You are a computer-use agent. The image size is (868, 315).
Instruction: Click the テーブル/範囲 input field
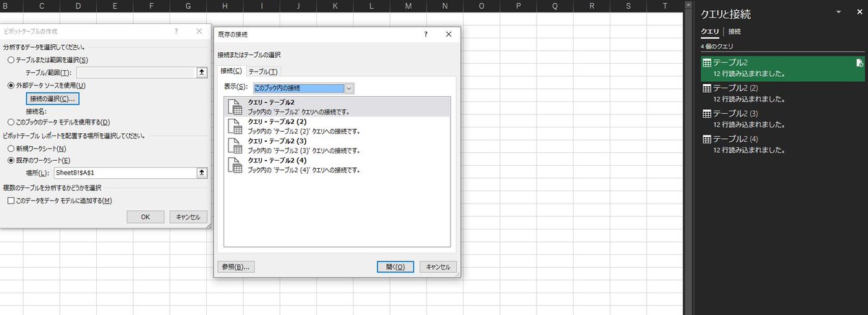click(x=135, y=72)
